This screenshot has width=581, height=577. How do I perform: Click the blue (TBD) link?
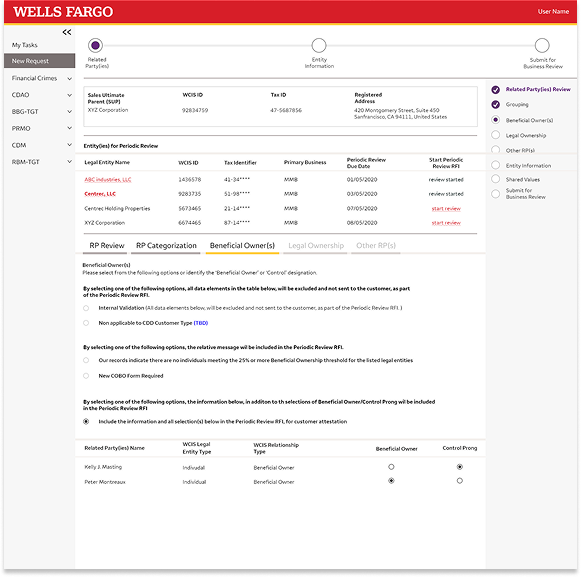tap(201, 323)
